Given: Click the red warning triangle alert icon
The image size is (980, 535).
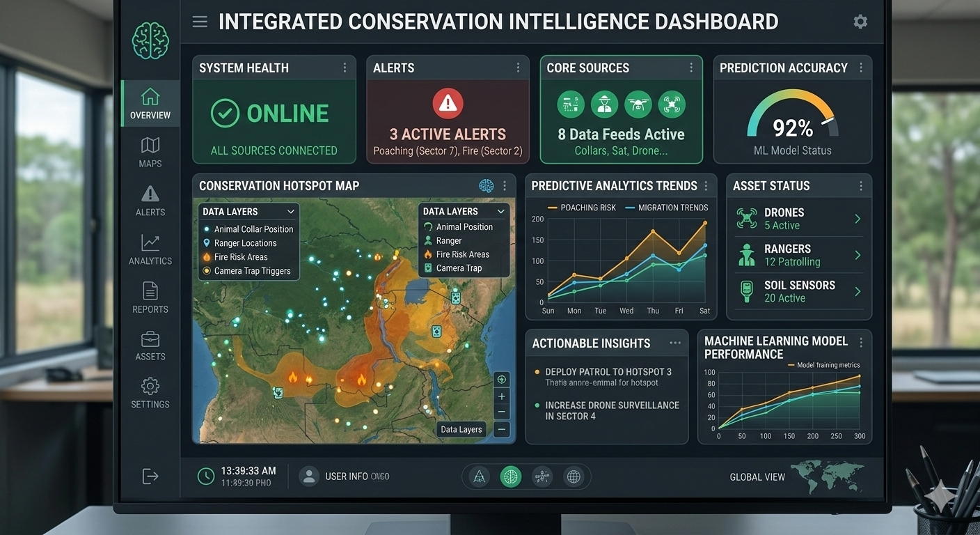Looking at the screenshot, I should pyautogui.click(x=448, y=104).
